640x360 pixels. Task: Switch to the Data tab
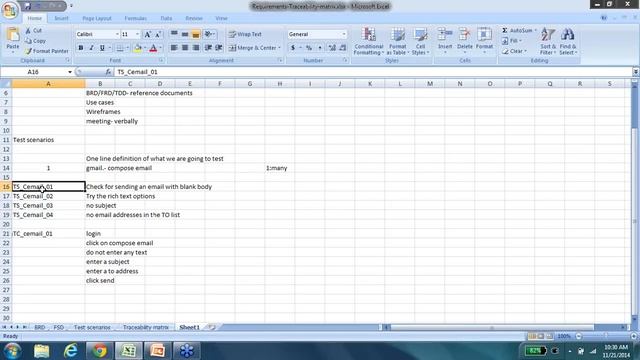166,18
